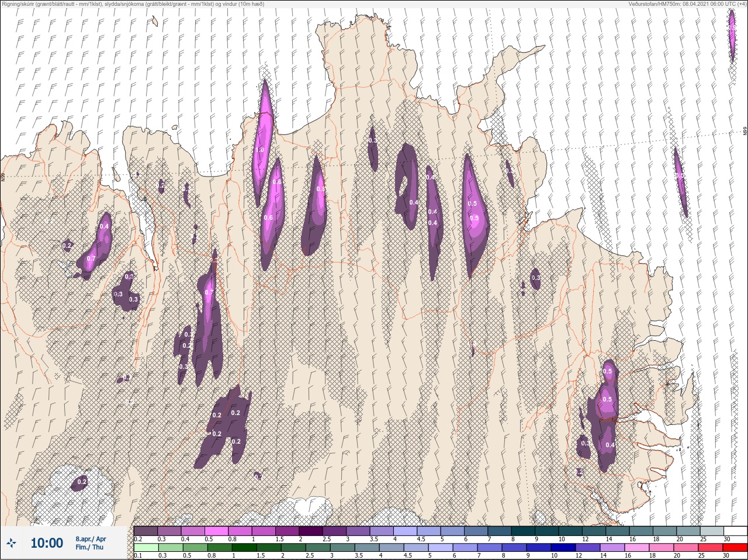Select the grey-teal 3.5 swatch in the lower scale
Image resolution: width=748 pixels, height=560 pixels.
[367, 548]
